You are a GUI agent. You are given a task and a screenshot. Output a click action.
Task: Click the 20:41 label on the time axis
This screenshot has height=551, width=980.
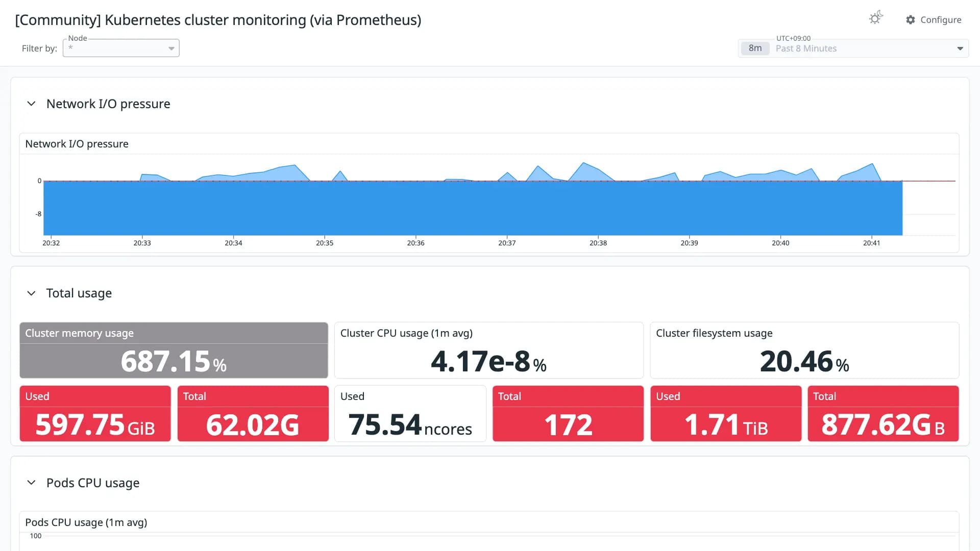(x=871, y=243)
